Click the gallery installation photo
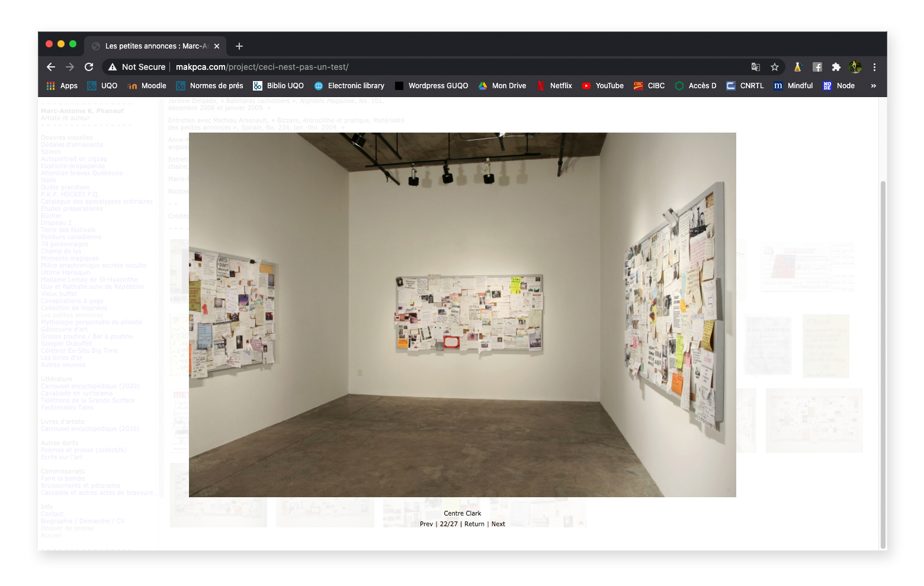 point(463,315)
